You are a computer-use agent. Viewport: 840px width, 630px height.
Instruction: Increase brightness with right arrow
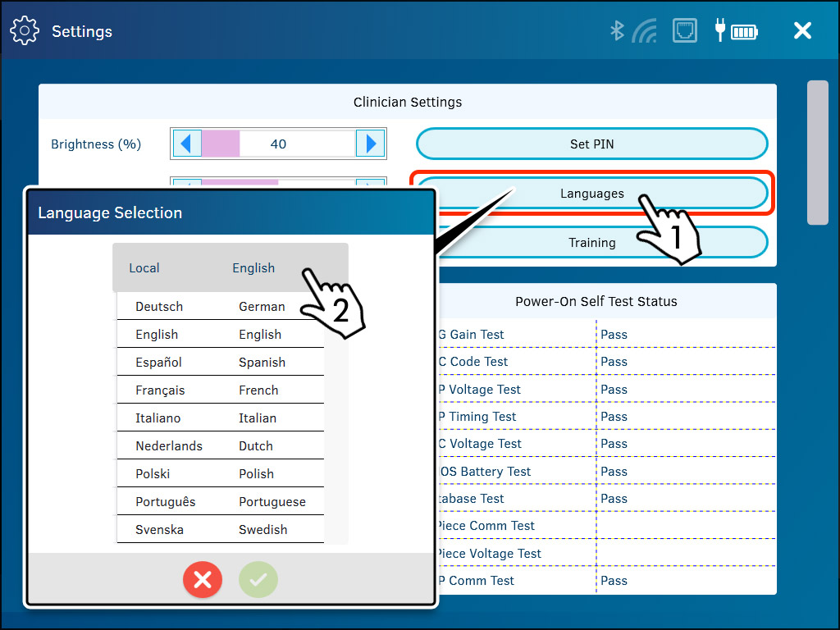coord(371,144)
